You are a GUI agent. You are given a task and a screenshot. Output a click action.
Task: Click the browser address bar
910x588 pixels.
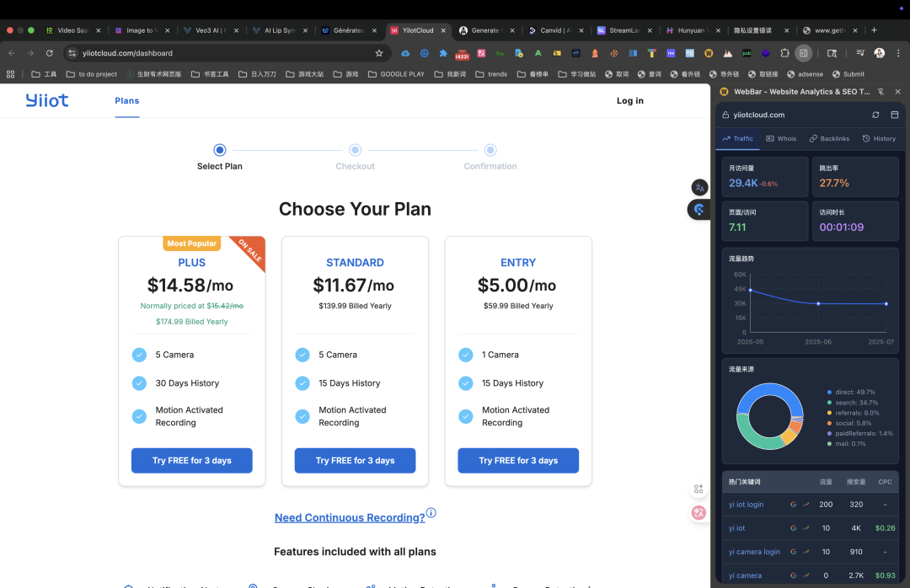pos(227,53)
